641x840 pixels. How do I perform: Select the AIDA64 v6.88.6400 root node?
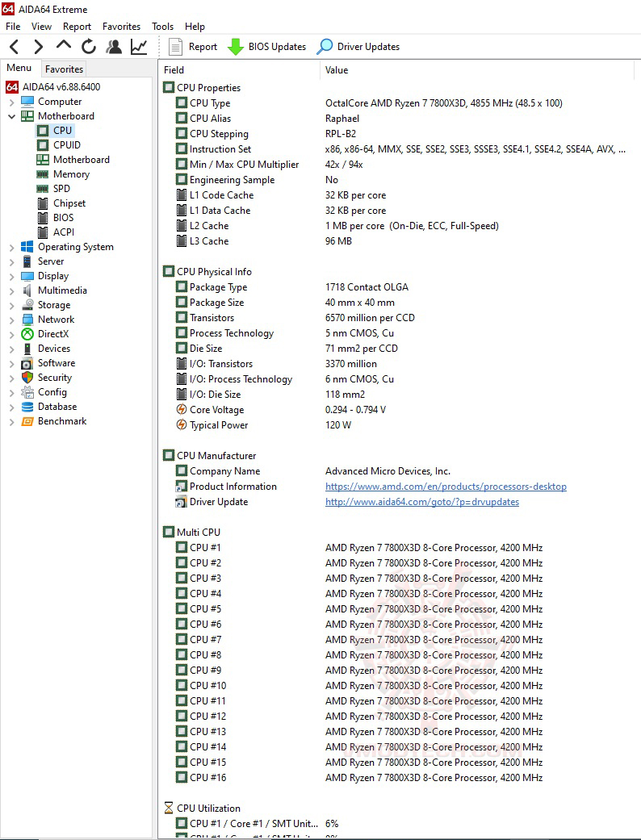tap(53, 87)
